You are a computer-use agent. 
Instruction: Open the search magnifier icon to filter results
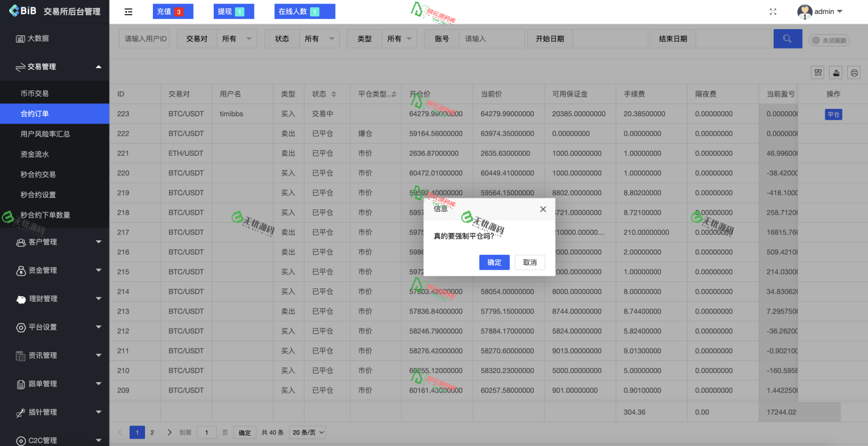coord(787,38)
